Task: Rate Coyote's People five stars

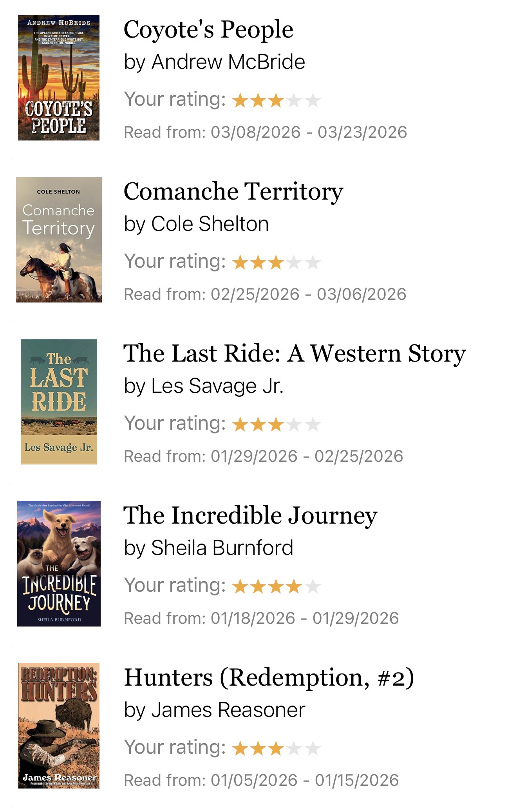Action: (x=313, y=101)
